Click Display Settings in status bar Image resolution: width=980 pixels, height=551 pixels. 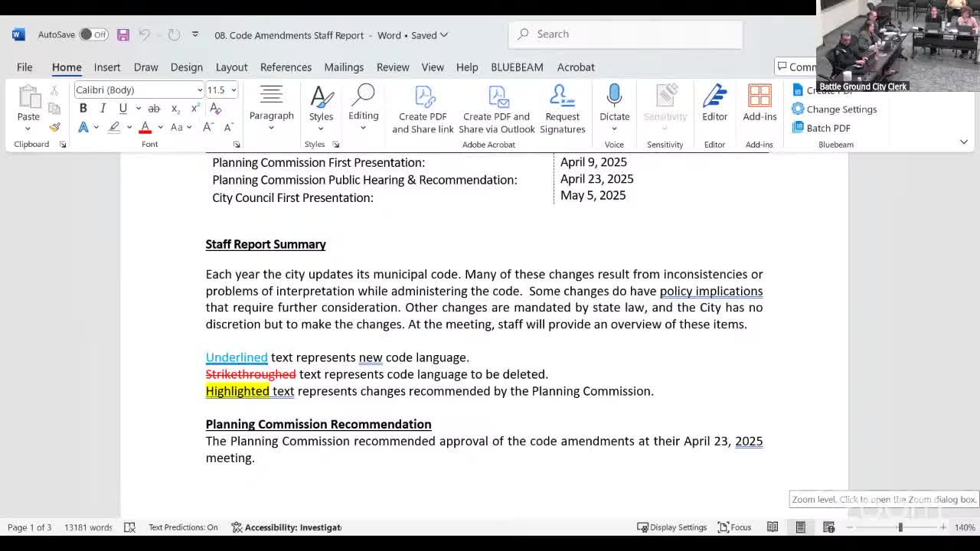click(x=671, y=527)
